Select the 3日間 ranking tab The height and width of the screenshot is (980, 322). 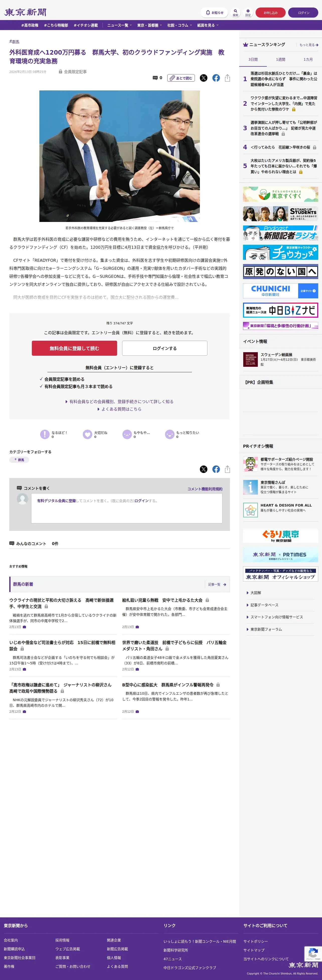click(253, 60)
